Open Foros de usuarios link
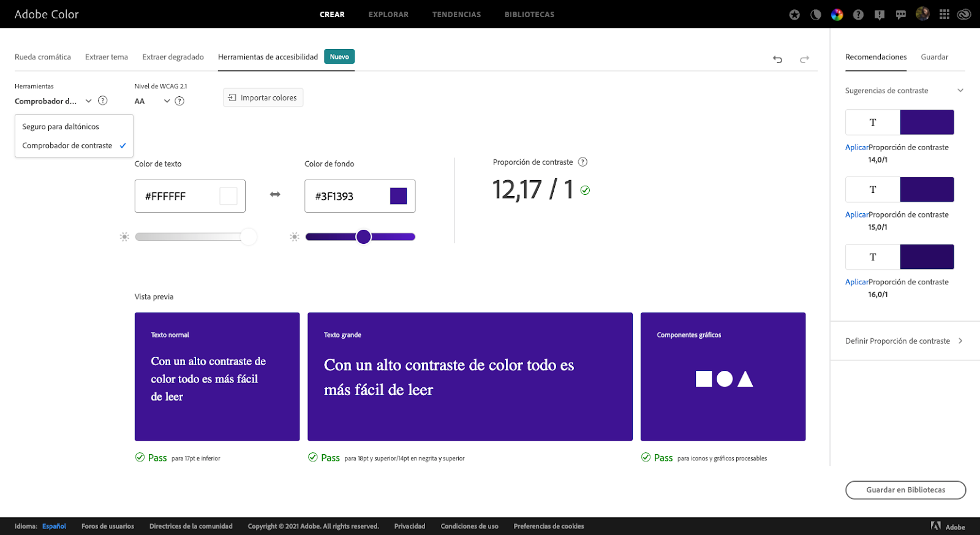Viewport: 980px width, 535px height. 108,526
